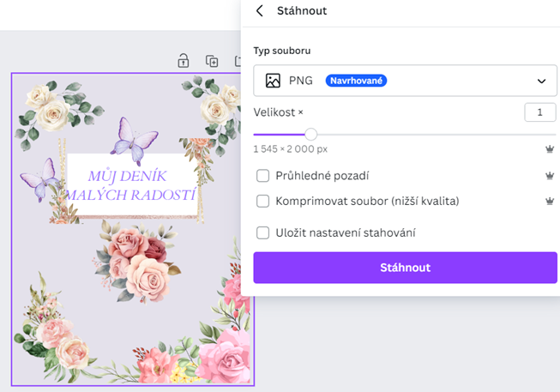Click the partially hidden icon right of duplicate
The height and width of the screenshot is (392, 560).
coord(238,61)
